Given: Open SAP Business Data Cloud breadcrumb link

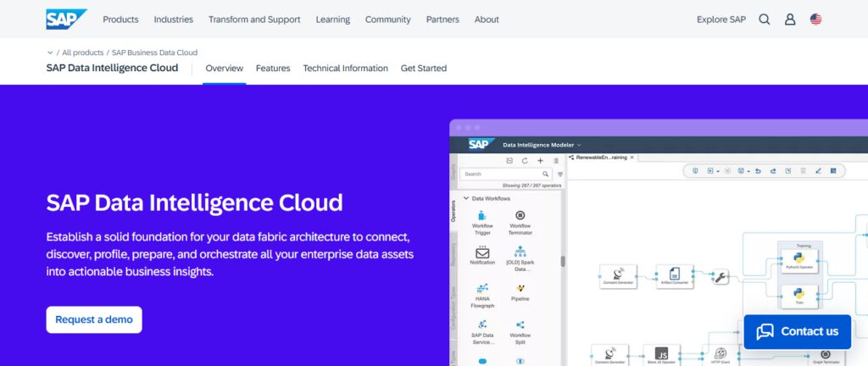Looking at the screenshot, I should coord(154,53).
